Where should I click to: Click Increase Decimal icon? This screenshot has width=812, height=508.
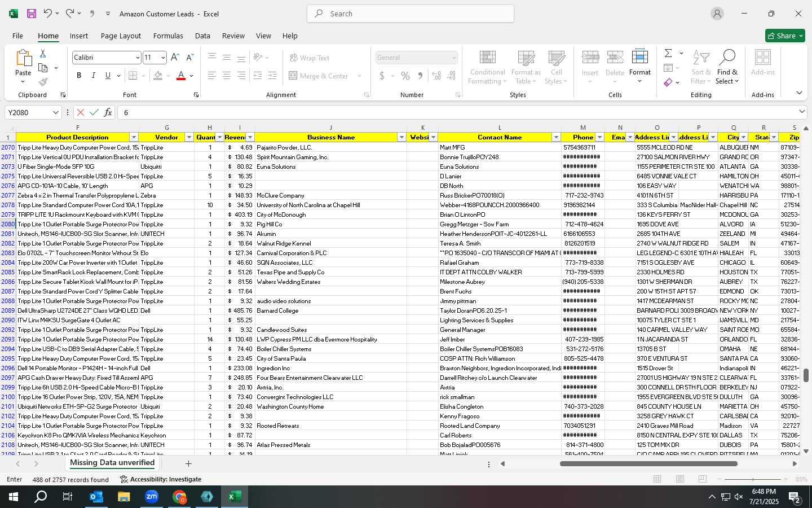(x=436, y=76)
